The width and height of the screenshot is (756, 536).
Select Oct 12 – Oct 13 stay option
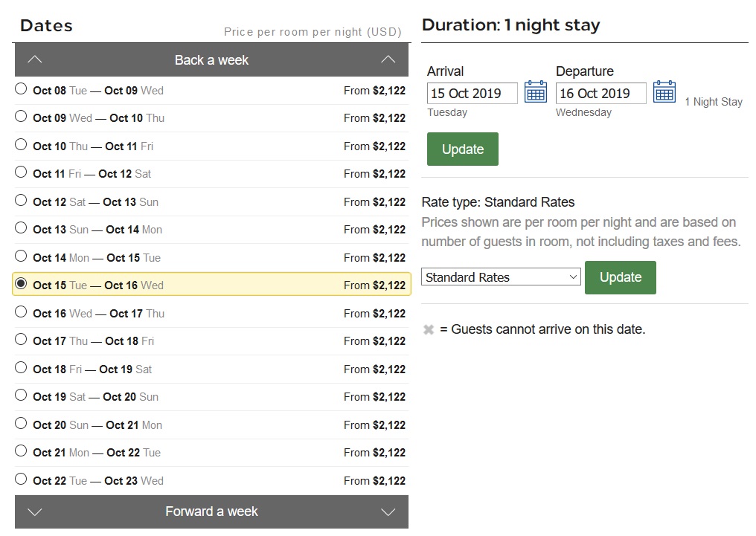click(21, 201)
